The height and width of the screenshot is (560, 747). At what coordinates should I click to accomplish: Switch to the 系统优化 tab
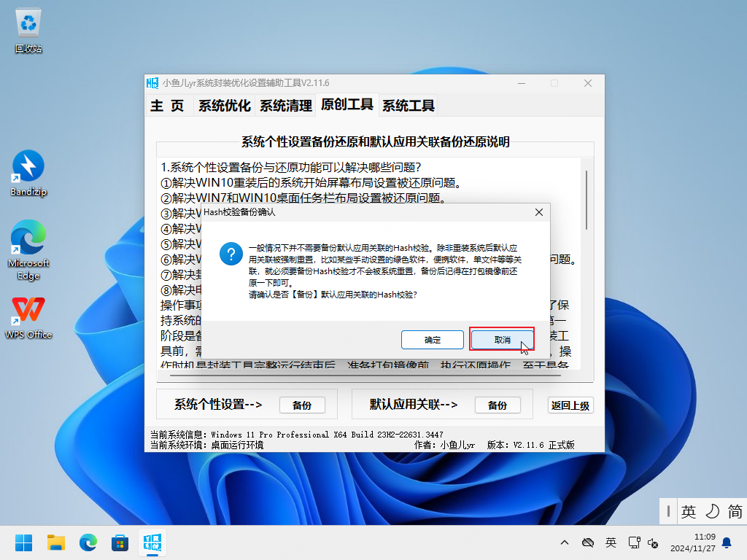click(224, 105)
